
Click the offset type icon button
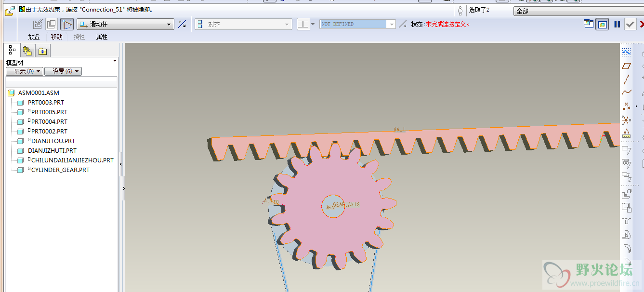[x=303, y=24]
